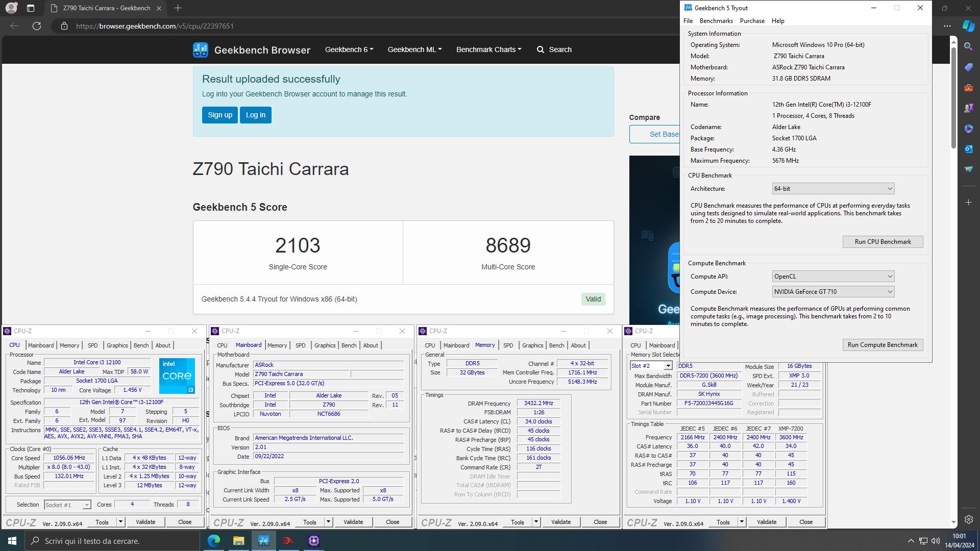Click Run Compute Benchmark button
Screen dimensions: 980x551
coord(883,345)
